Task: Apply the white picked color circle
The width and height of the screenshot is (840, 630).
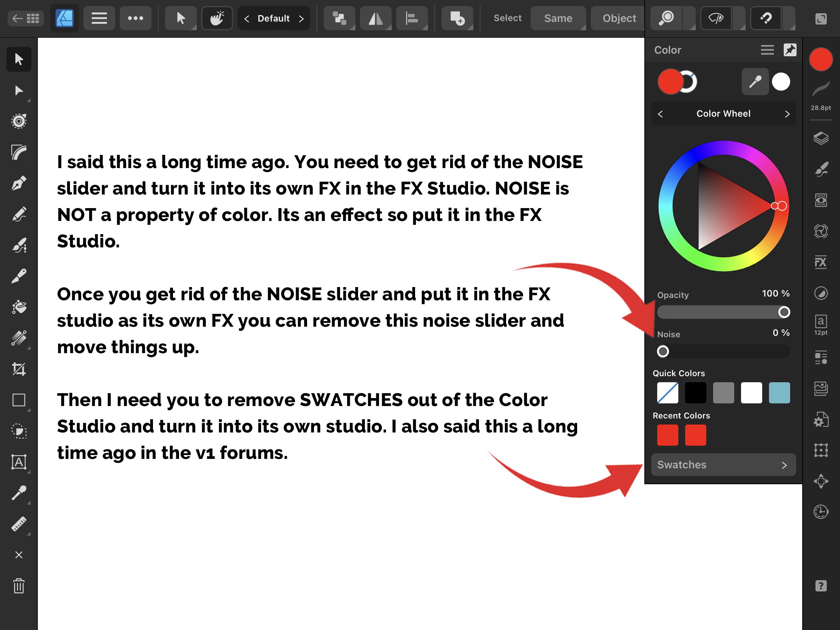Action: pyautogui.click(x=781, y=81)
